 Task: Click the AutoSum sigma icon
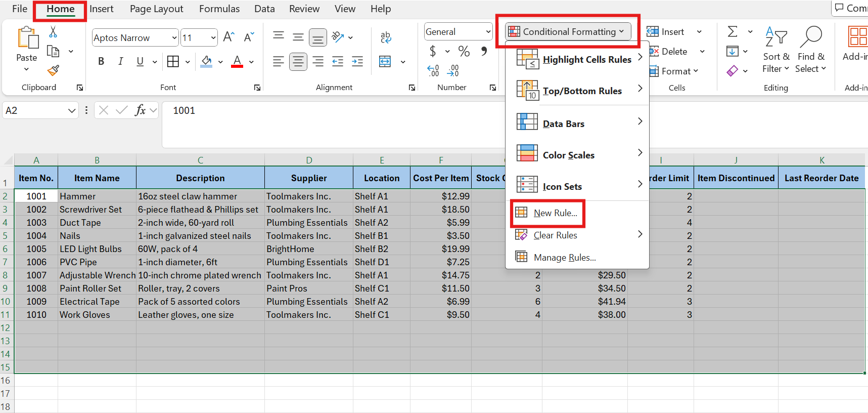(732, 32)
